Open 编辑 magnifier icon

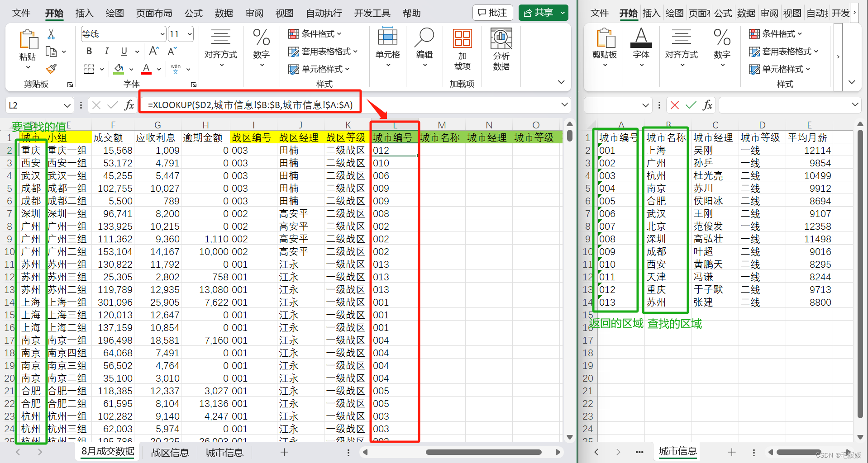tap(424, 38)
